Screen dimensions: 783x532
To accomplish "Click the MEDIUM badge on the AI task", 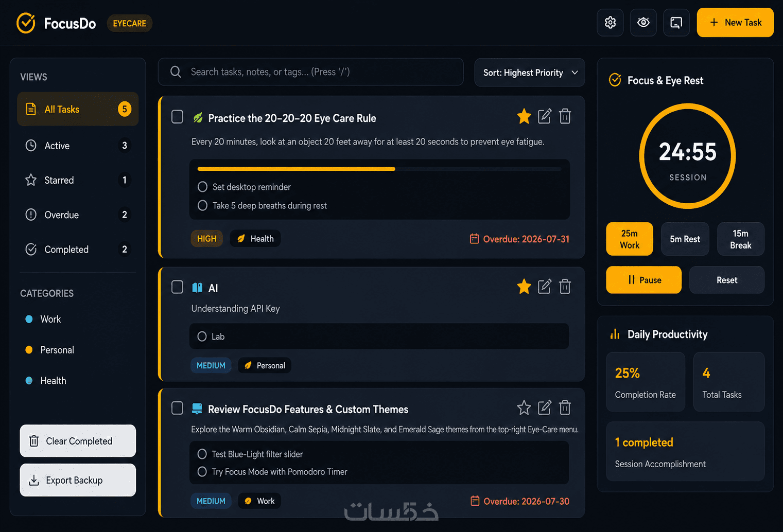I will click(211, 365).
